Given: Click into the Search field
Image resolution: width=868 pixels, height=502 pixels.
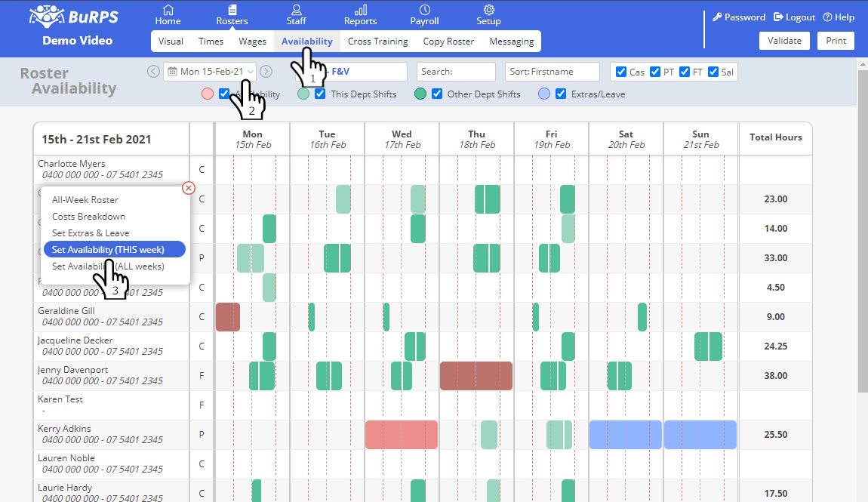Looking at the screenshot, I should click(x=456, y=72).
